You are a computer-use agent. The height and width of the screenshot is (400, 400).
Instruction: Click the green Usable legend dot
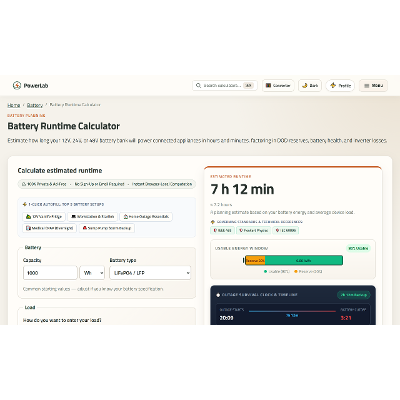pyautogui.click(x=266, y=272)
